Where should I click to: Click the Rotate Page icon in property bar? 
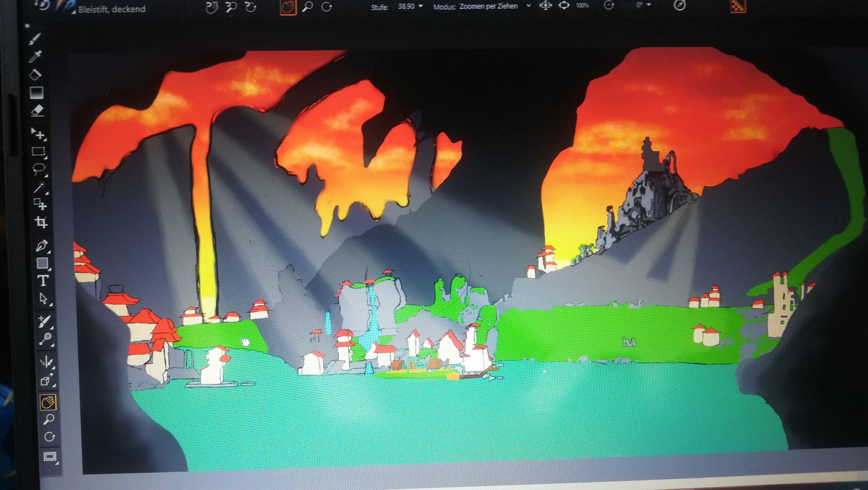[x=327, y=7]
